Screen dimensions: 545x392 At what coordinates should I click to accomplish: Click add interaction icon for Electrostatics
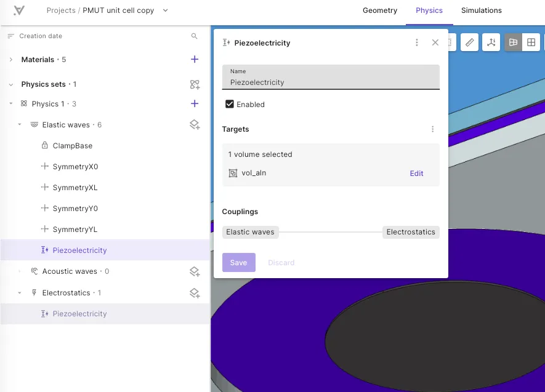pos(195,293)
